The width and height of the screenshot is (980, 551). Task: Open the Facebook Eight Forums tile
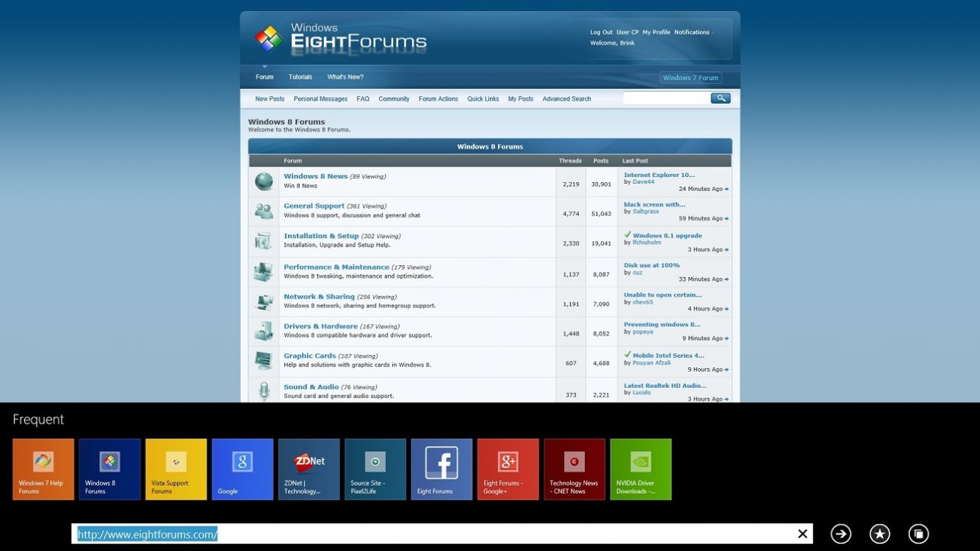pyautogui.click(x=442, y=469)
